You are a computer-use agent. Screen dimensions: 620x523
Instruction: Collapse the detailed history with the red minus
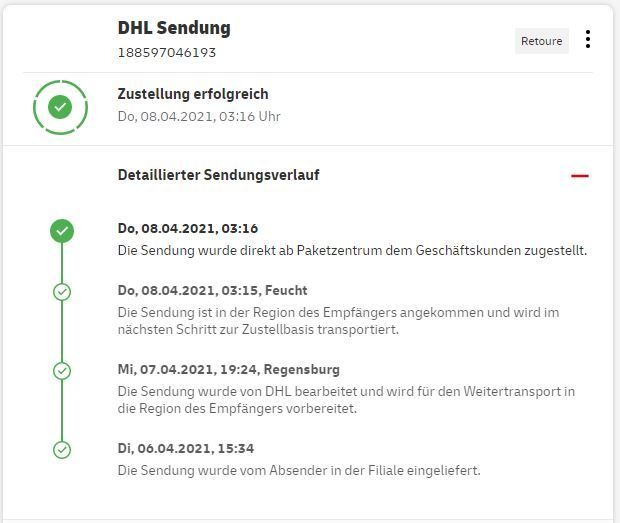pyautogui.click(x=579, y=176)
